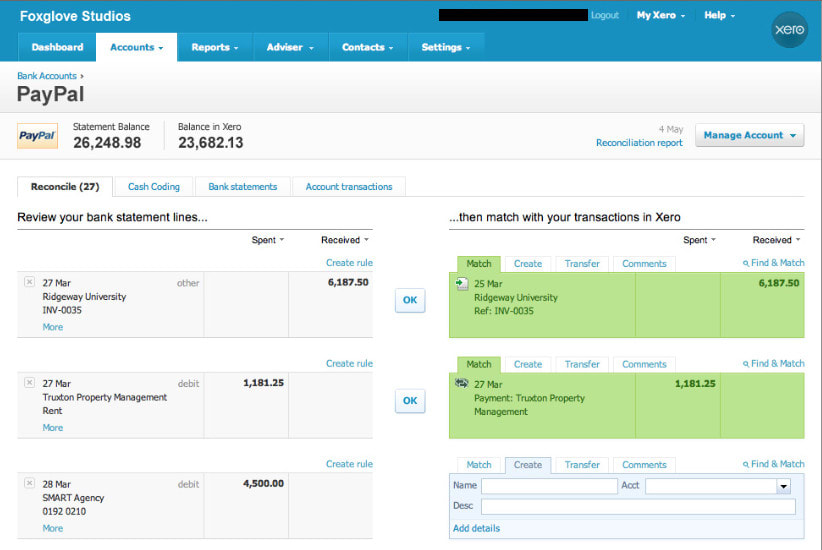
Task: Expand the Reports menu
Action: [214, 47]
